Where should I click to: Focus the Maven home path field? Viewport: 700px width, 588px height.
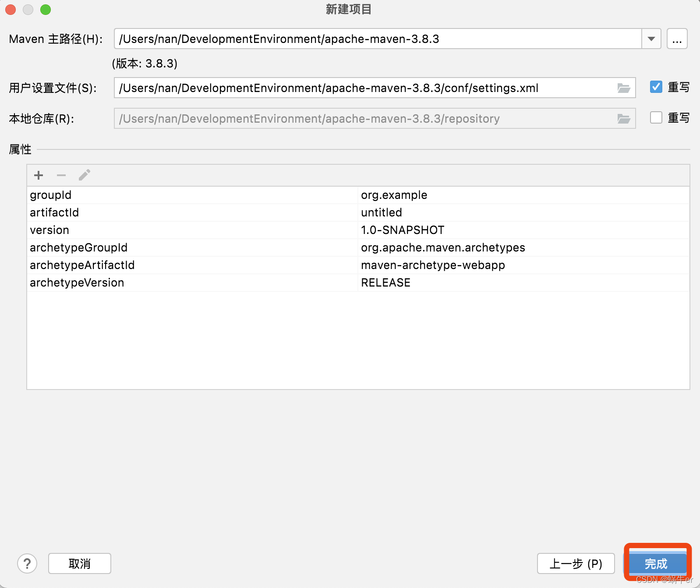tap(378, 39)
